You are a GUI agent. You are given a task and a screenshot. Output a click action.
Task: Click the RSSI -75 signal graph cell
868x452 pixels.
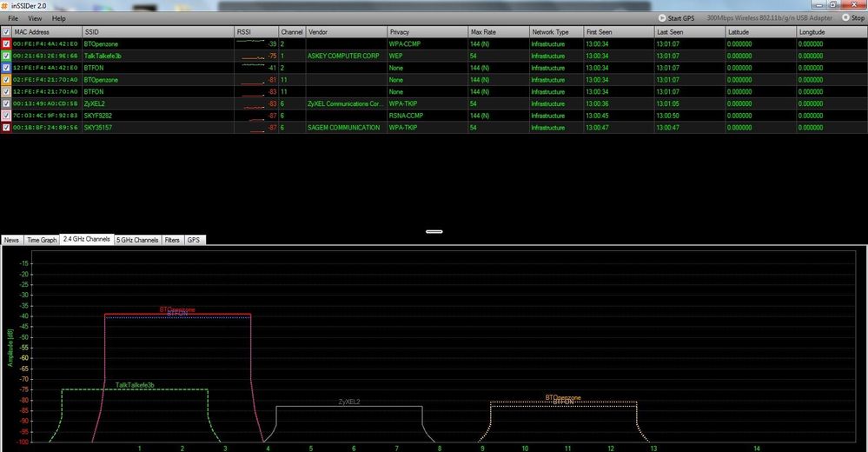(x=255, y=56)
